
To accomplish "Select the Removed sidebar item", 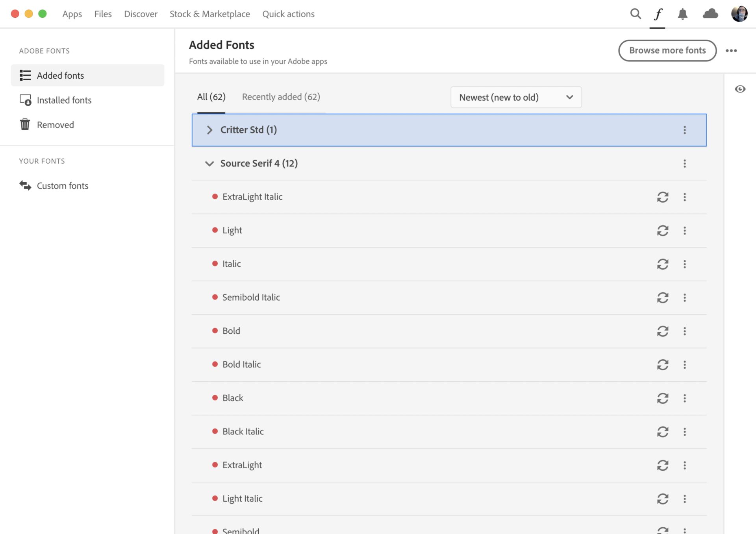I will click(x=55, y=124).
